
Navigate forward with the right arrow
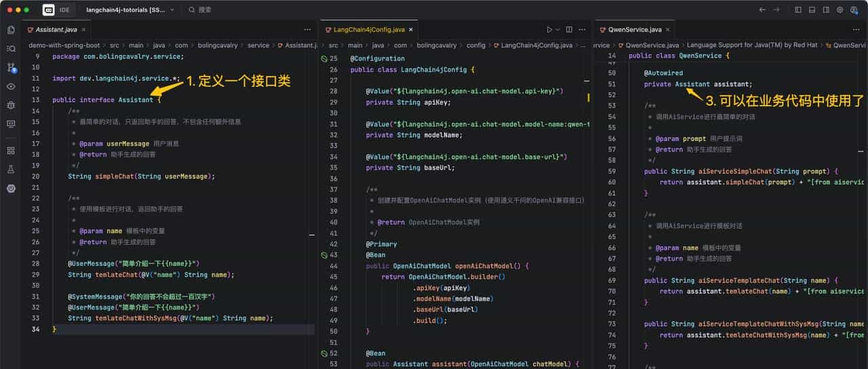[x=776, y=9]
